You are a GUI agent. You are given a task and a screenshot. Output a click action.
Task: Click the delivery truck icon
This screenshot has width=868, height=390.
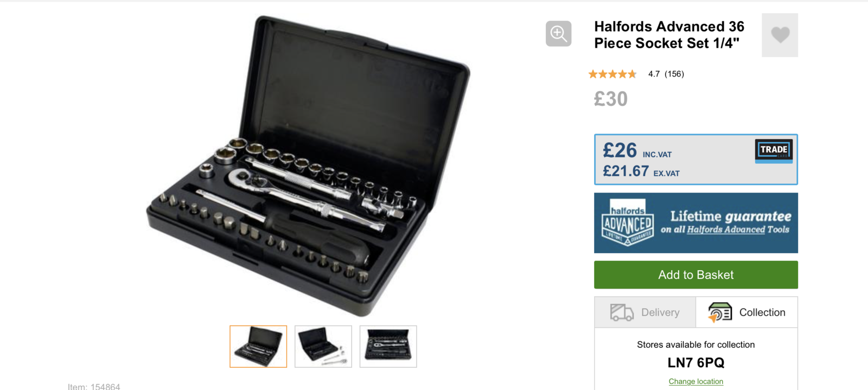click(x=622, y=312)
